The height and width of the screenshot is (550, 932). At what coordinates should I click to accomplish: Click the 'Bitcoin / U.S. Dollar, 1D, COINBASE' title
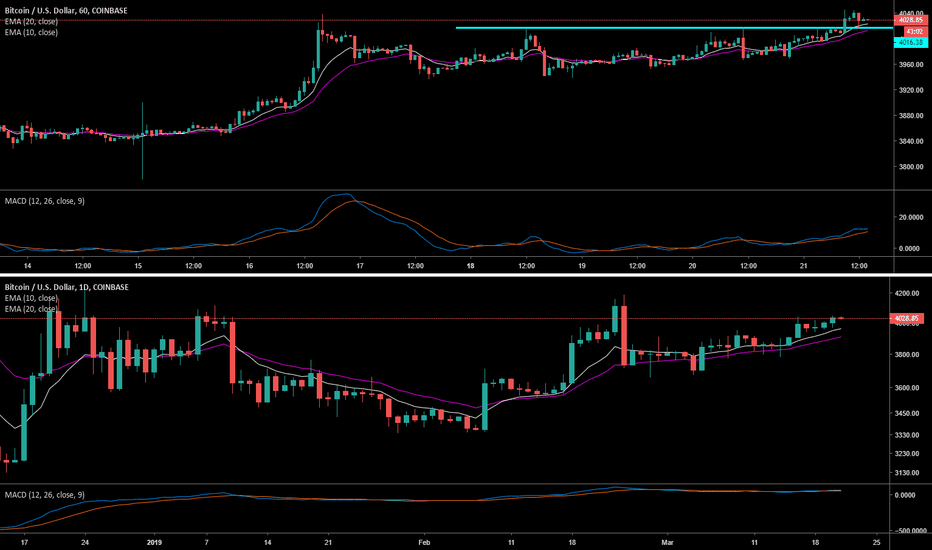point(67,287)
